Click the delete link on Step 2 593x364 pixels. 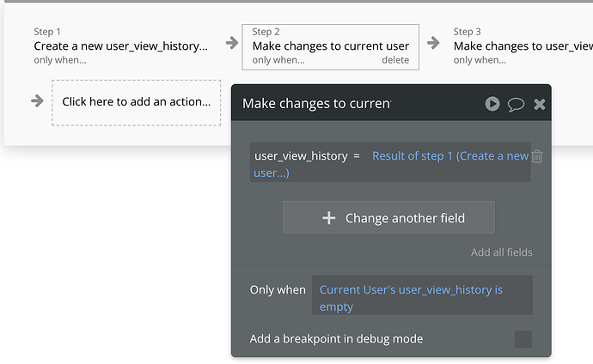click(395, 60)
